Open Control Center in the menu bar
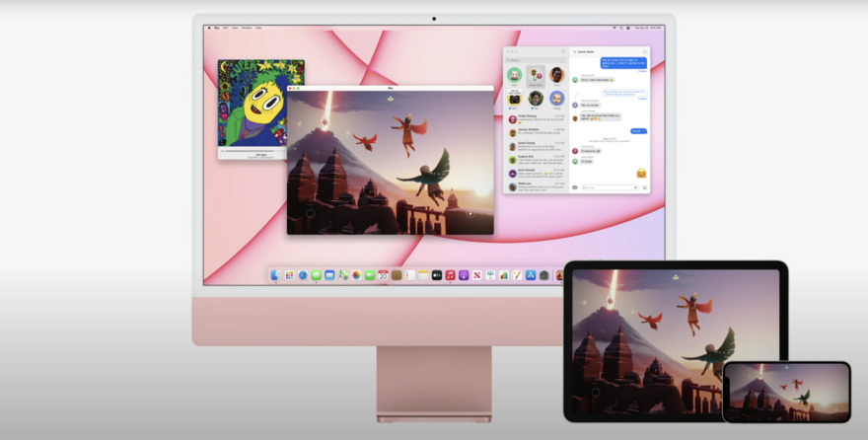 coord(628,28)
